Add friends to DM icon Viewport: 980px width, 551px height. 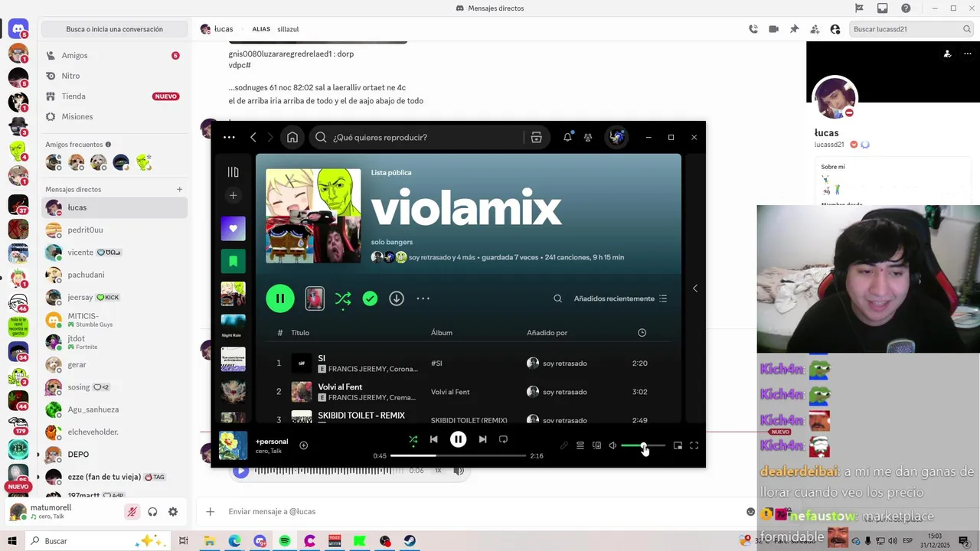(x=815, y=29)
